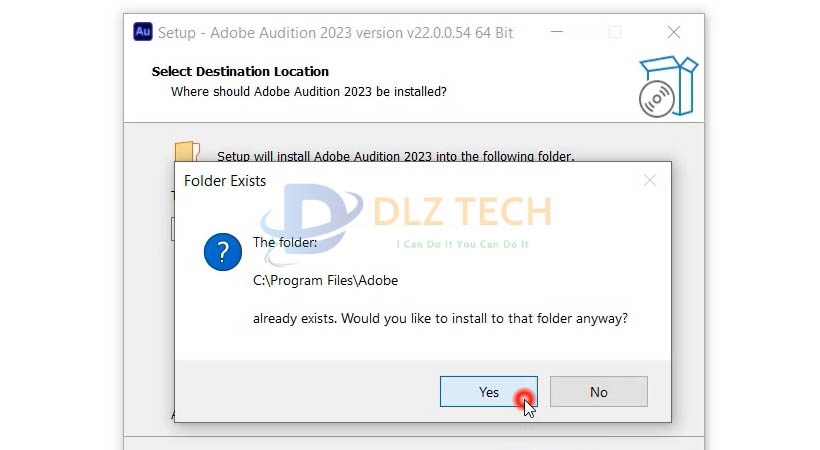Click the Adobe Audition Au title icon

click(x=143, y=31)
